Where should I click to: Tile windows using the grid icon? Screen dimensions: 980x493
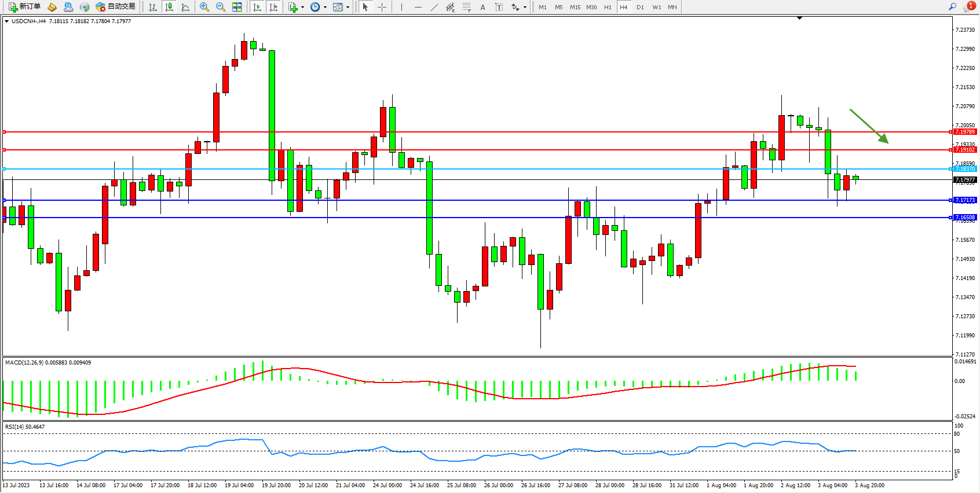coord(237,7)
